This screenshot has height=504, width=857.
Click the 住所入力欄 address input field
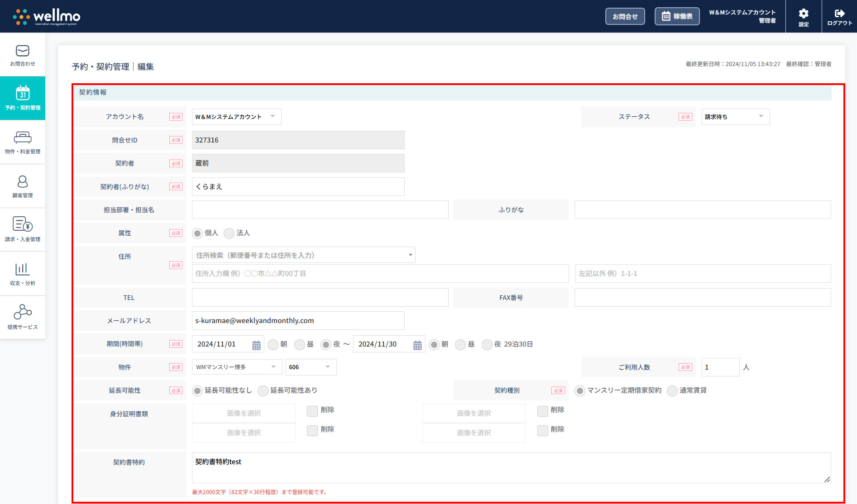point(380,274)
